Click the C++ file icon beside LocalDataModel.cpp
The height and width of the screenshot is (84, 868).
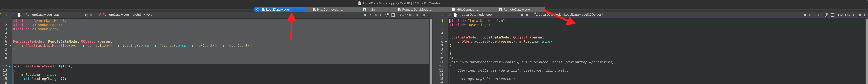click(x=455, y=15)
